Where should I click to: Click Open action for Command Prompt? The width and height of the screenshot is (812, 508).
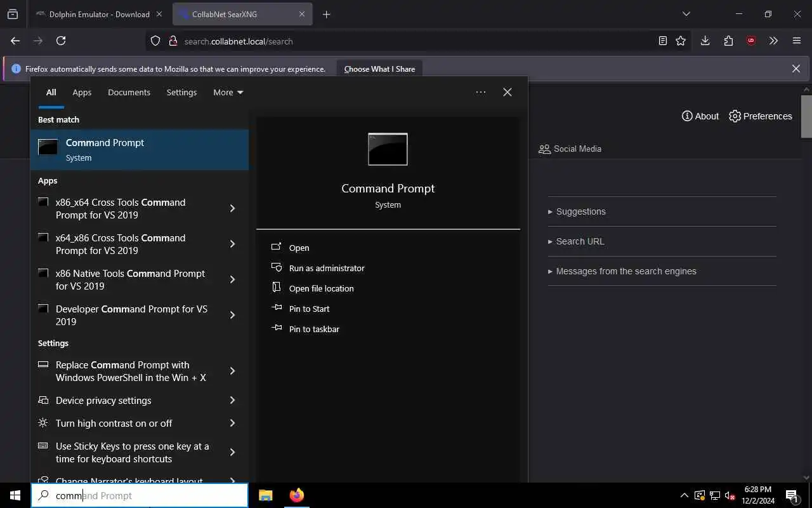click(299, 248)
